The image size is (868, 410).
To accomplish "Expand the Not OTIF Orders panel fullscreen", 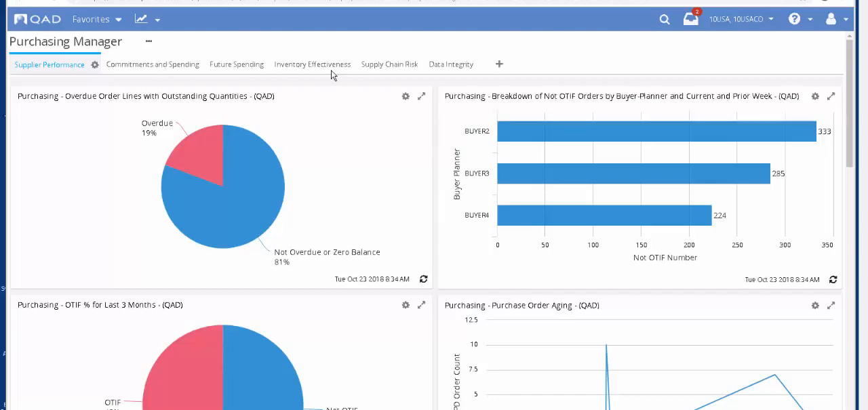I will 831,96.
